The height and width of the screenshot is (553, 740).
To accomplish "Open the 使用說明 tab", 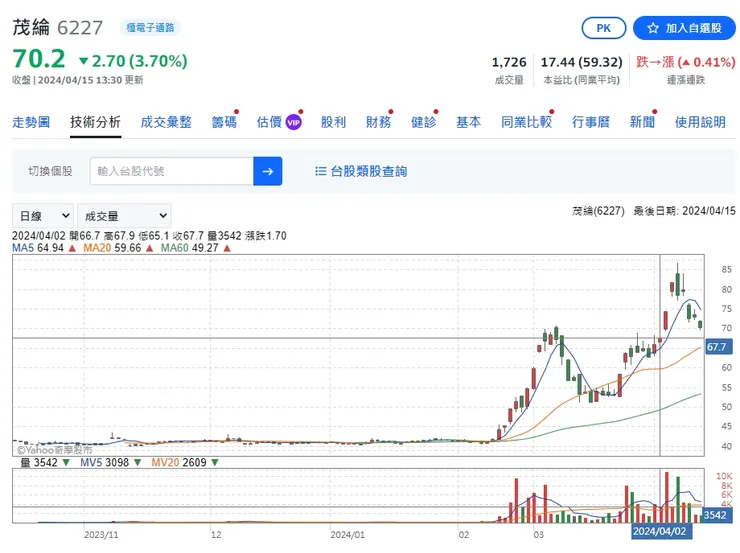I will pyautogui.click(x=700, y=122).
